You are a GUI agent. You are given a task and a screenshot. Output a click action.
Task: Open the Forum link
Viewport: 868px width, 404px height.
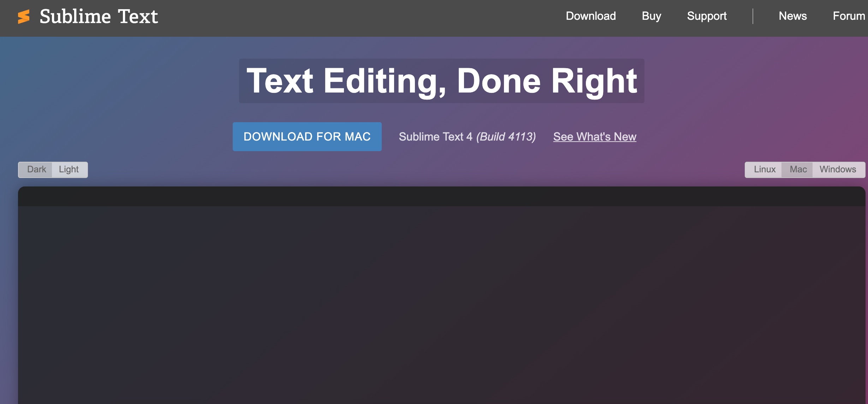click(849, 16)
